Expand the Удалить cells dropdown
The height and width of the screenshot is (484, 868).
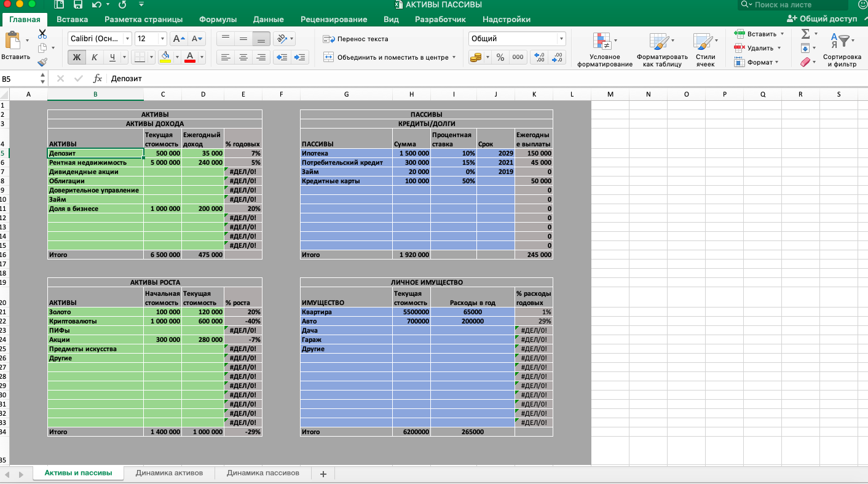(x=779, y=48)
